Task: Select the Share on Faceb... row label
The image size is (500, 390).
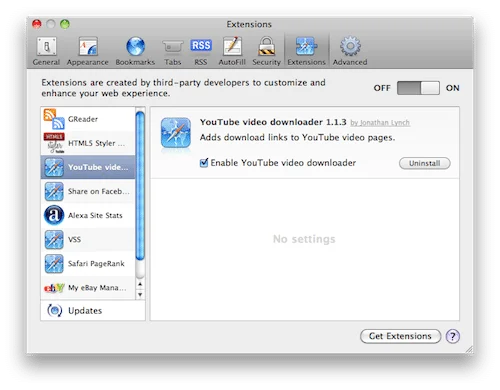Action: pos(98,191)
